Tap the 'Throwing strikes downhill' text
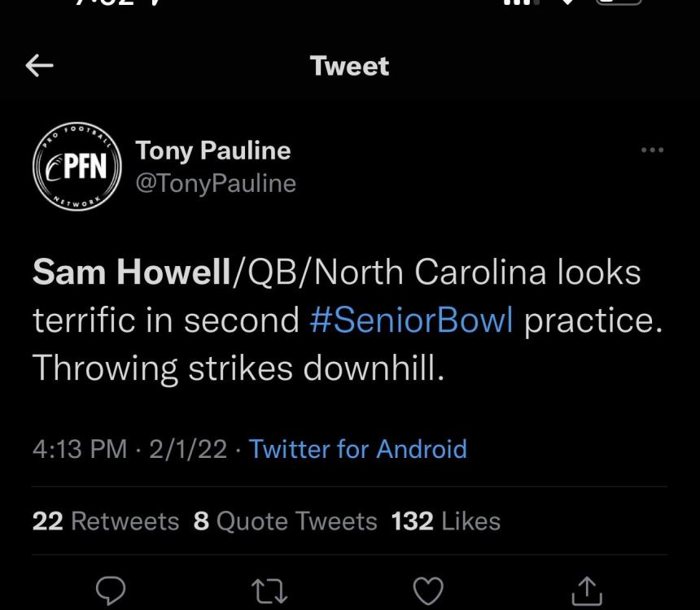The image size is (700, 610). (x=239, y=368)
